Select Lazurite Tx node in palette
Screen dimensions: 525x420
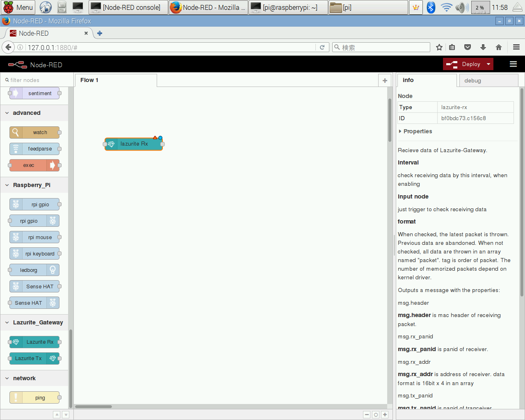[34, 358]
